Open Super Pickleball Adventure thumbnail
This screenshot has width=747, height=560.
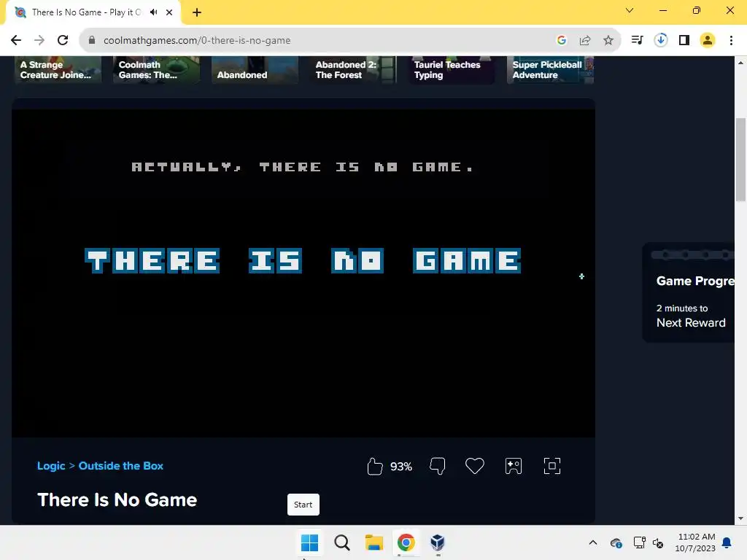[550, 70]
